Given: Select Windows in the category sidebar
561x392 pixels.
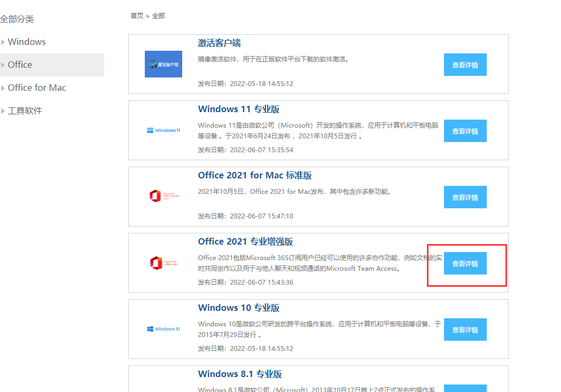Looking at the screenshot, I should (x=27, y=42).
